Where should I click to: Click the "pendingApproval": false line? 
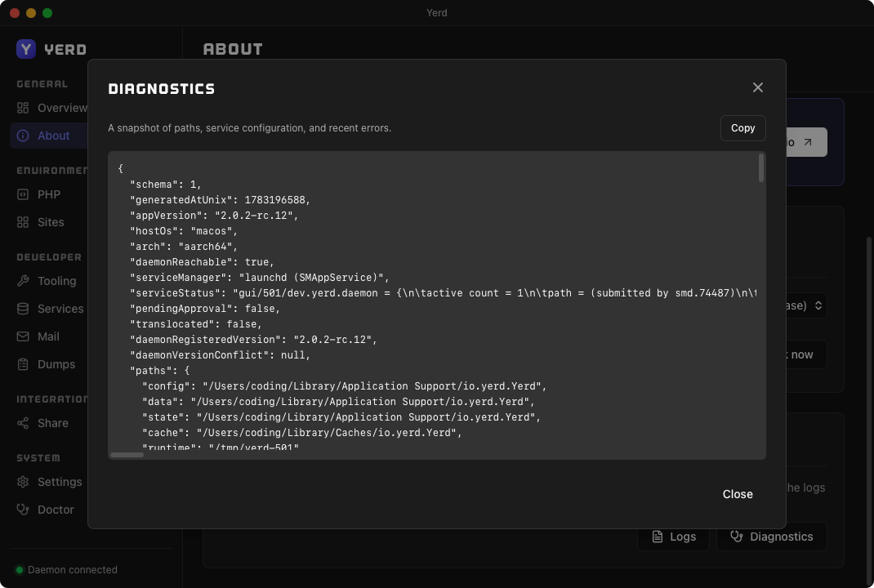click(x=205, y=308)
